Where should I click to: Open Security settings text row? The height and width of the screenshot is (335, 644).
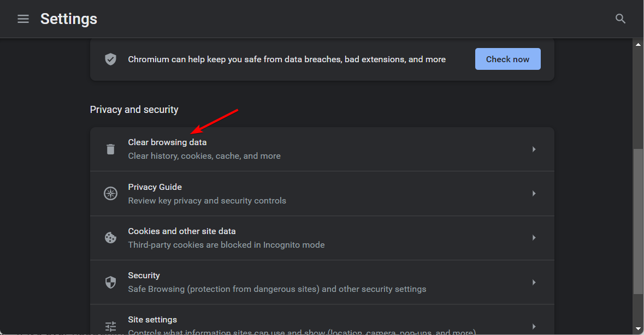(322, 282)
